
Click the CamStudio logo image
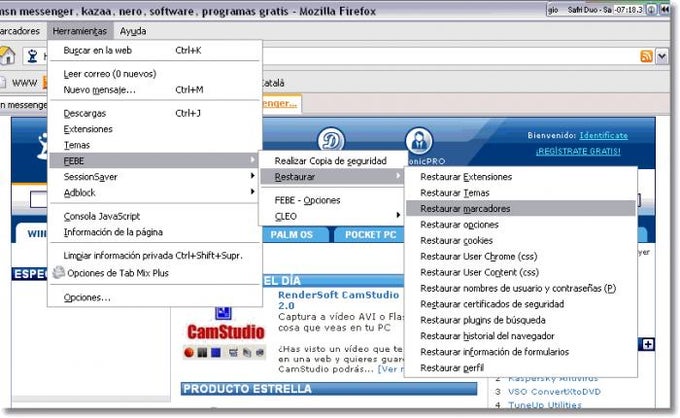click(x=226, y=332)
